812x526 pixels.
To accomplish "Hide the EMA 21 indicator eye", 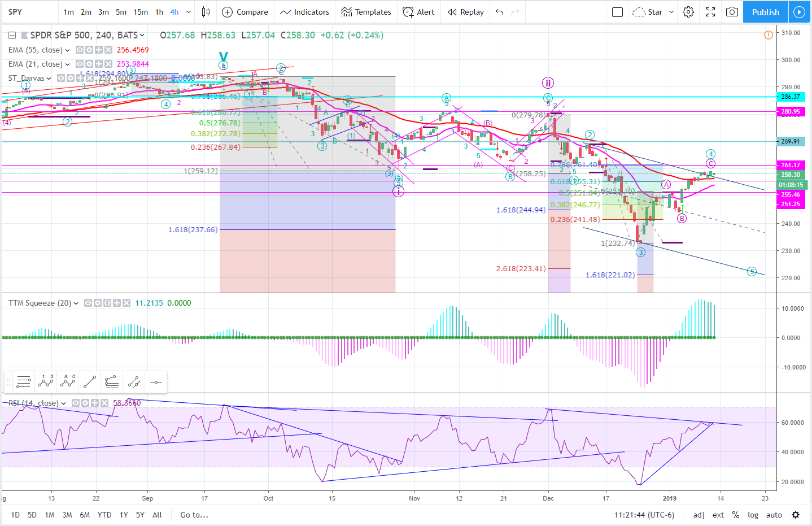I will (80, 64).
